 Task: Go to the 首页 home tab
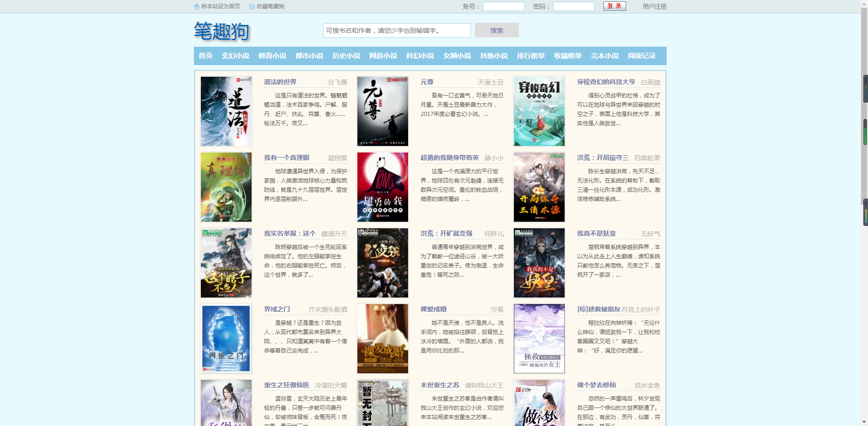(205, 56)
